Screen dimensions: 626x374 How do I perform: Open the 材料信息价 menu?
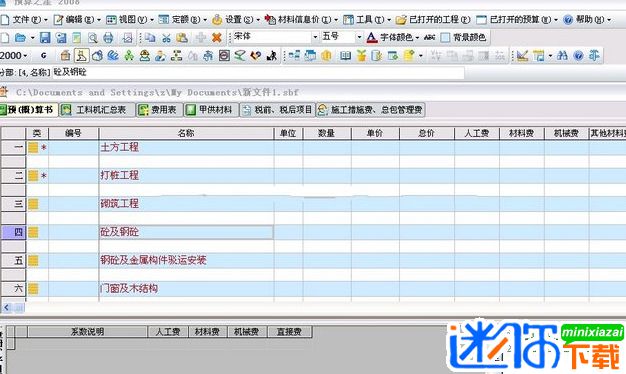coord(302,19)
